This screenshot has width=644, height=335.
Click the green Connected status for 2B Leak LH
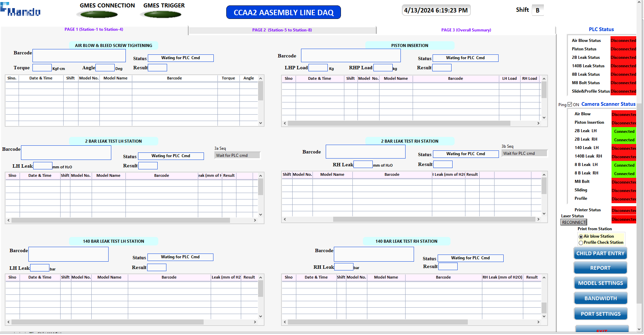pyautogui.click(x=624, y=131)
